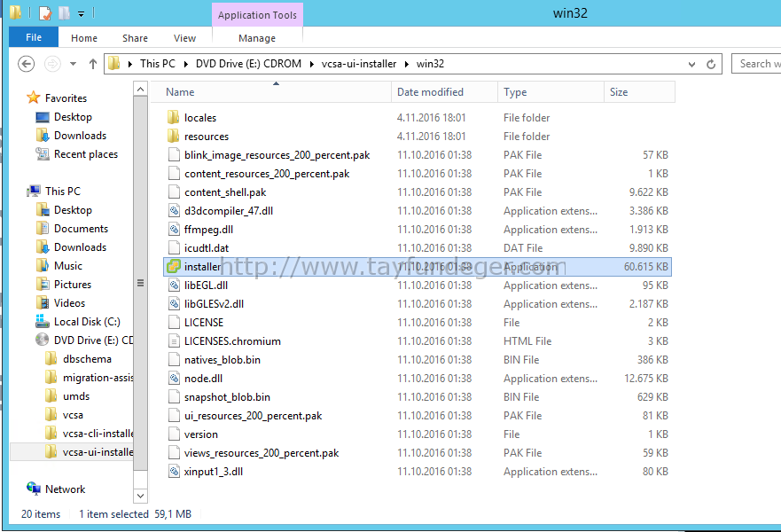Select Desktop under Favorites
Viewport: 781px width, 532px height.
[x=73, y=116]
